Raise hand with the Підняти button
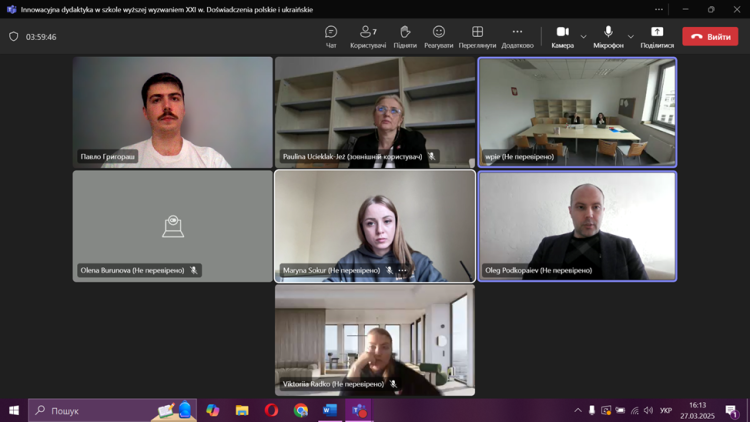Screen dimensions: 750x422 [405, 36]
